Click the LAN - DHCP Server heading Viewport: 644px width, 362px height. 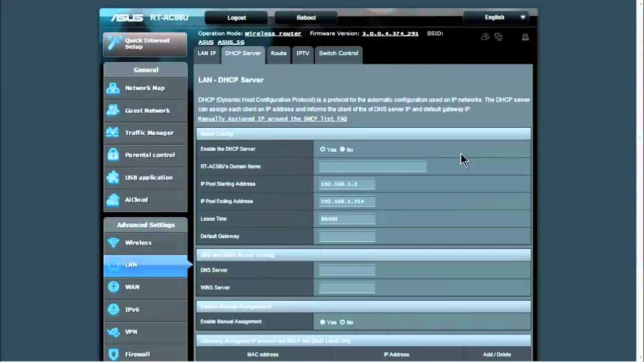click(231, 80)
